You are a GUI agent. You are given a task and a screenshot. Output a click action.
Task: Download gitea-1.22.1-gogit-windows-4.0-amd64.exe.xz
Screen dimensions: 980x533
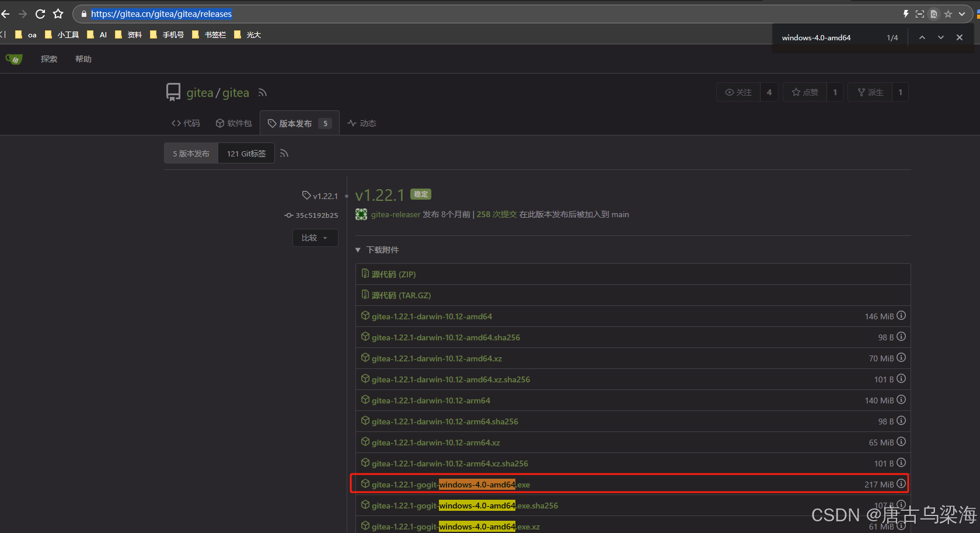455,527
